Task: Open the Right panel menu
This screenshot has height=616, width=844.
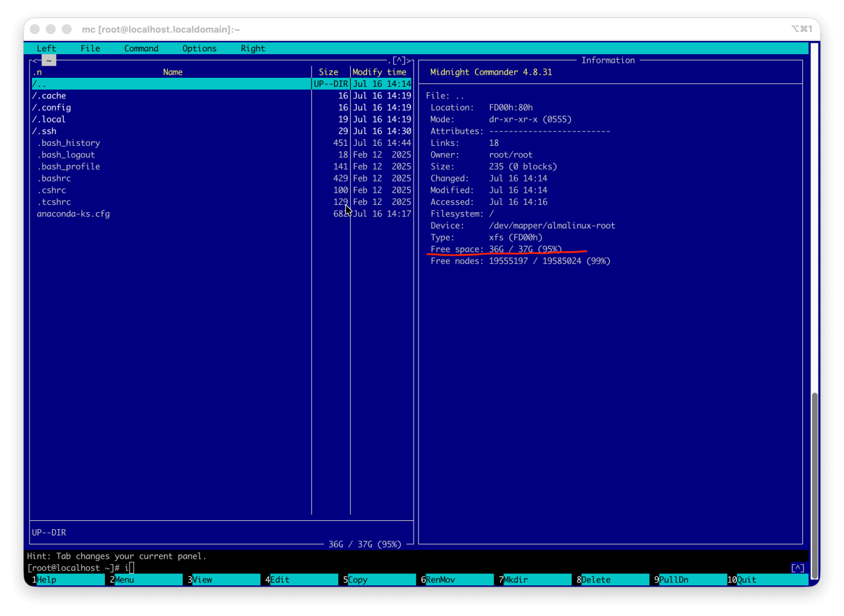Action: point(253,48)
